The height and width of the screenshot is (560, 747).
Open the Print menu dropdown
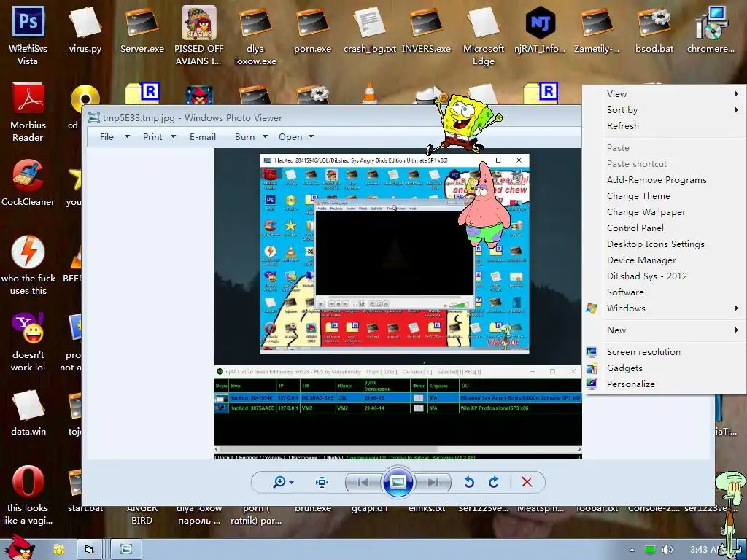tap(160, 137)
